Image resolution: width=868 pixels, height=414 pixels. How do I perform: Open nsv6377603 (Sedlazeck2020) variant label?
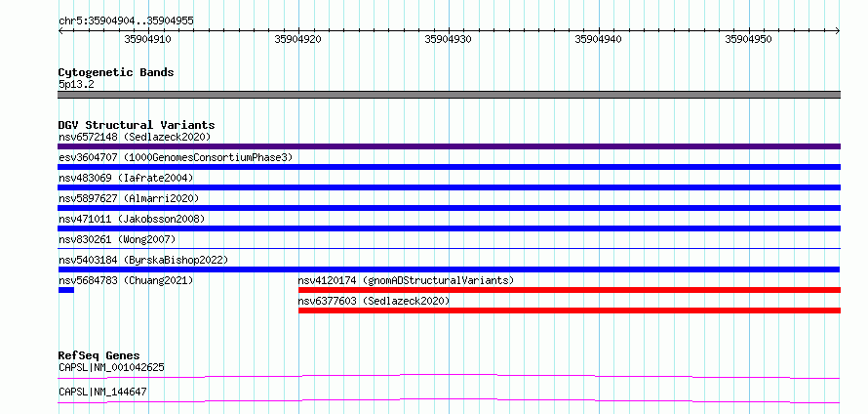coord(374,301)
